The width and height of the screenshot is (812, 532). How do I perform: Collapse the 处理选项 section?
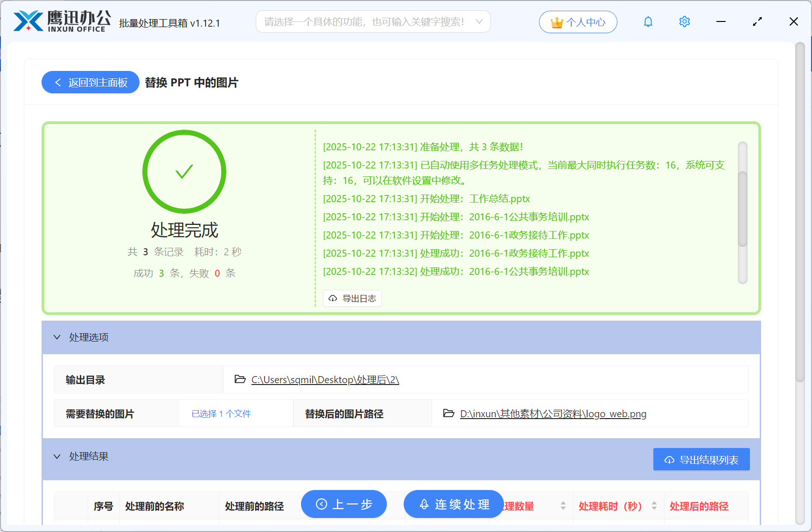57,337
